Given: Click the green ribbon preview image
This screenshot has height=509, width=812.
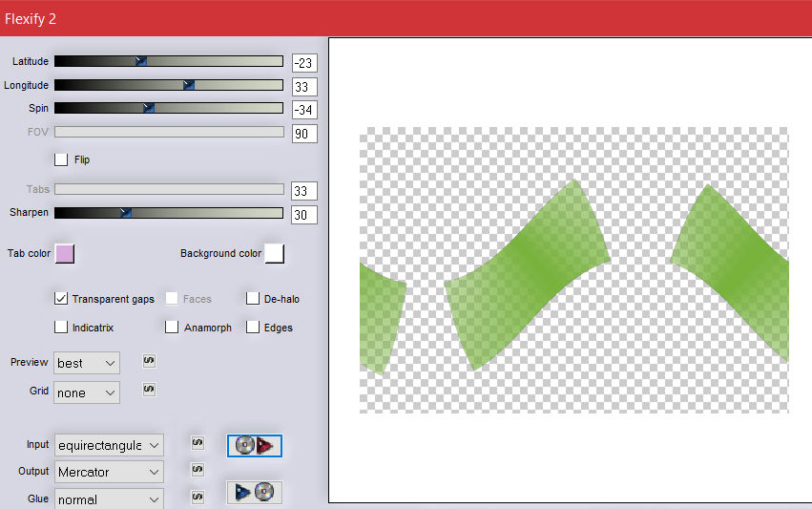Looking at the screenshot, I should pos(574,270).
